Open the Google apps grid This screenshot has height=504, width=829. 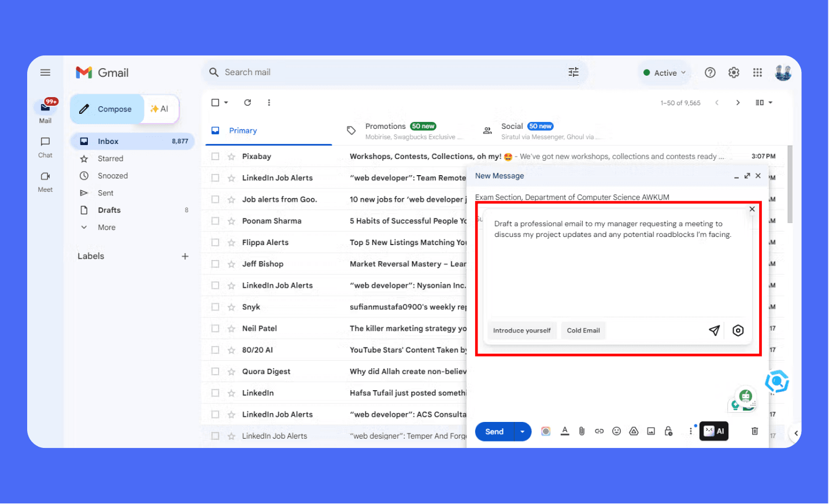tap(757, 73)
